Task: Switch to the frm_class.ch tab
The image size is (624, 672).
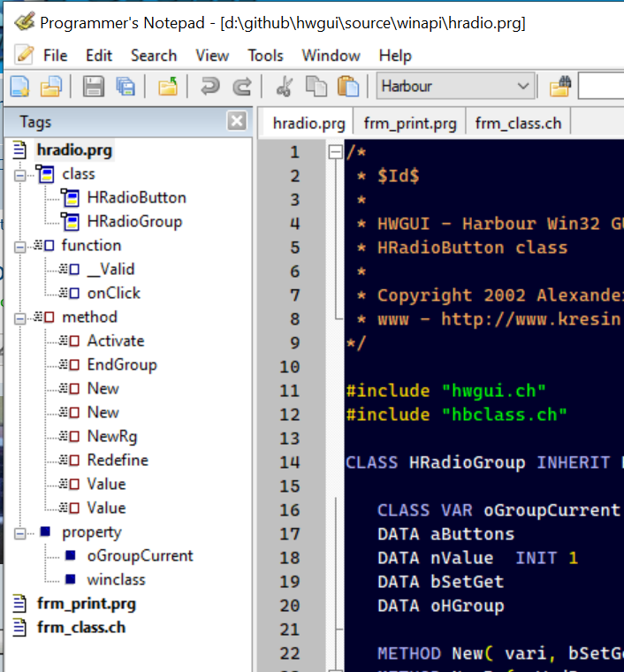Action: [518, 123]
